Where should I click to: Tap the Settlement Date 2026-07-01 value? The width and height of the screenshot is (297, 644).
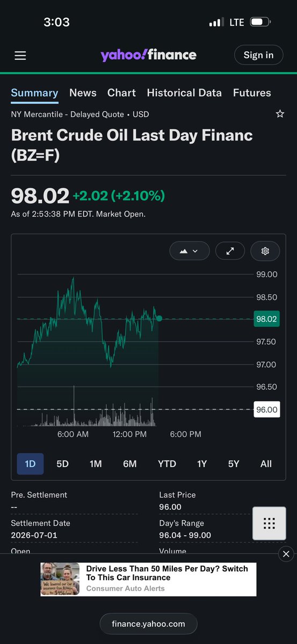[34, 536]
